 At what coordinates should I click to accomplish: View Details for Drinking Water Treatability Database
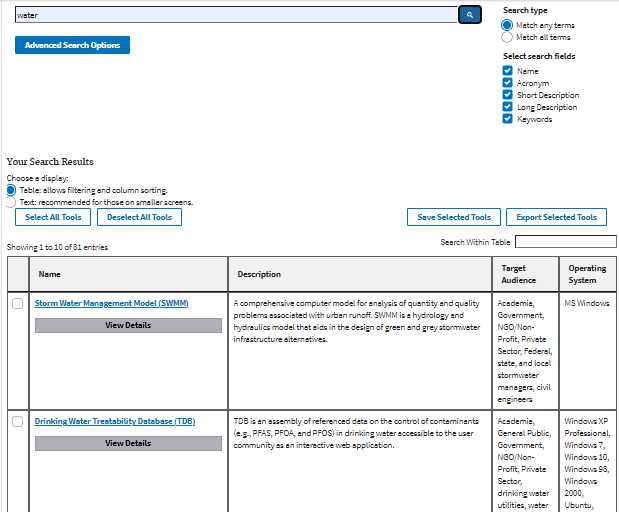pyautogui.click(x=128, y=443)
